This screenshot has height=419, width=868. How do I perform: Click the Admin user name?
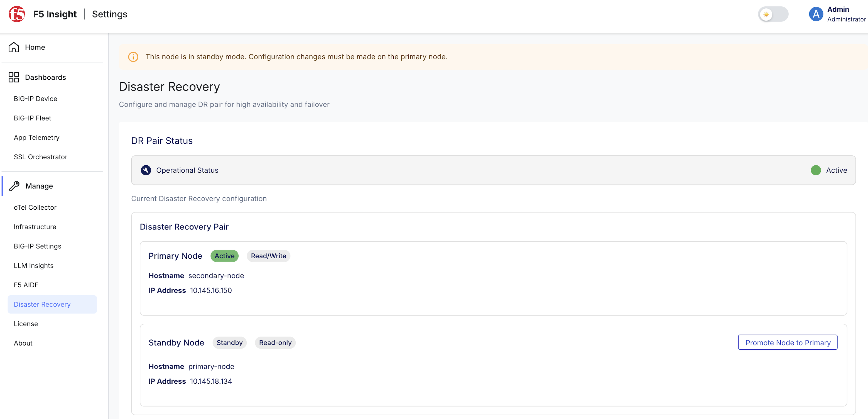(838, 9)
